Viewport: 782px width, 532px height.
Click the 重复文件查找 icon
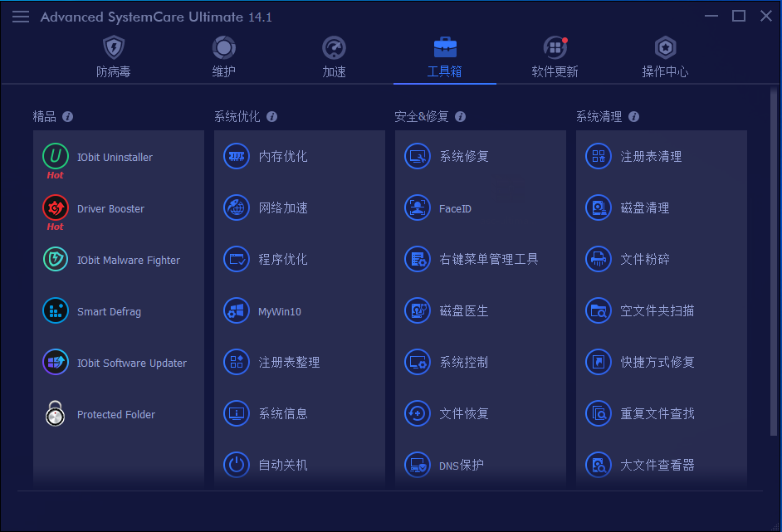(x=599, y=413)
